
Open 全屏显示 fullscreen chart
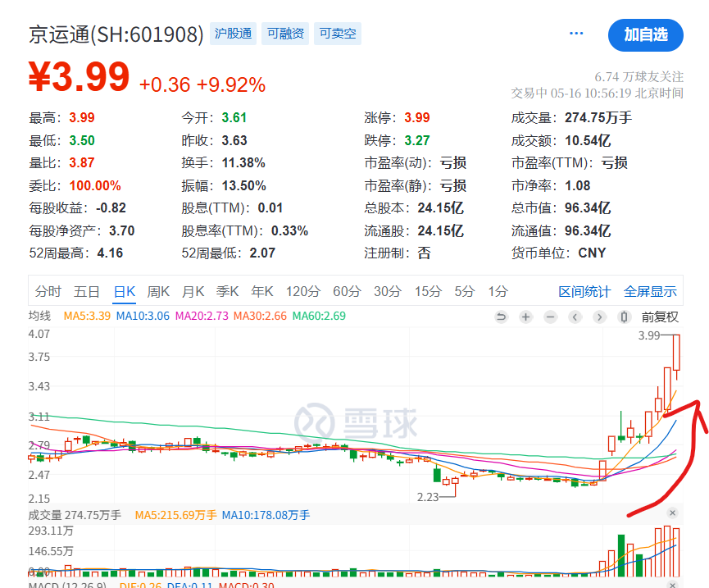(x=650, y=292)
